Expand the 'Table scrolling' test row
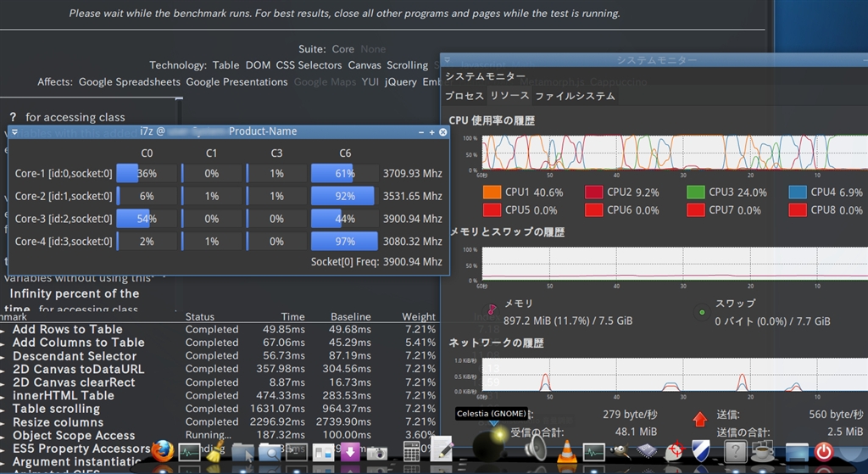The width and height of the screenshot is (868, 474). point(3,409)
